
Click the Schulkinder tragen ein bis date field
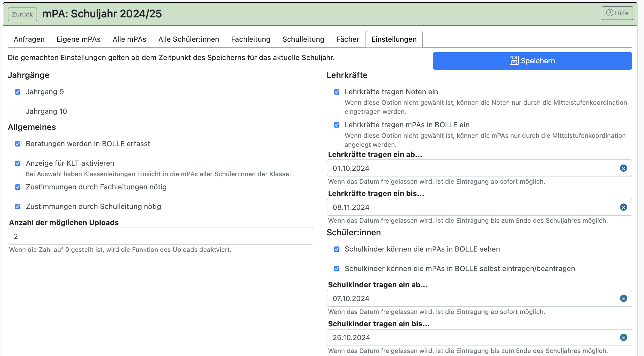click(479, 338)
